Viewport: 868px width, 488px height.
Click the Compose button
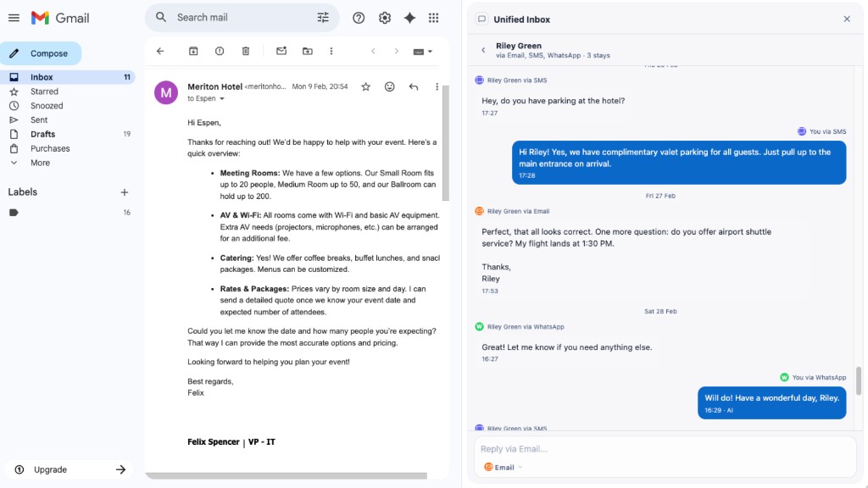click(42, 53)
